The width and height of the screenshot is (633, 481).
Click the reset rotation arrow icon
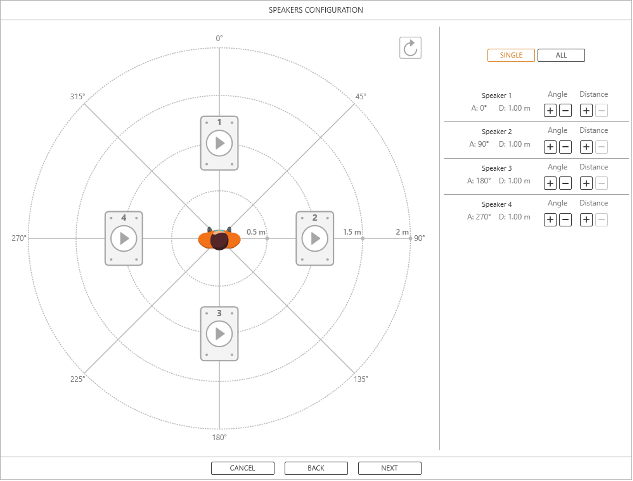point(410,48)
